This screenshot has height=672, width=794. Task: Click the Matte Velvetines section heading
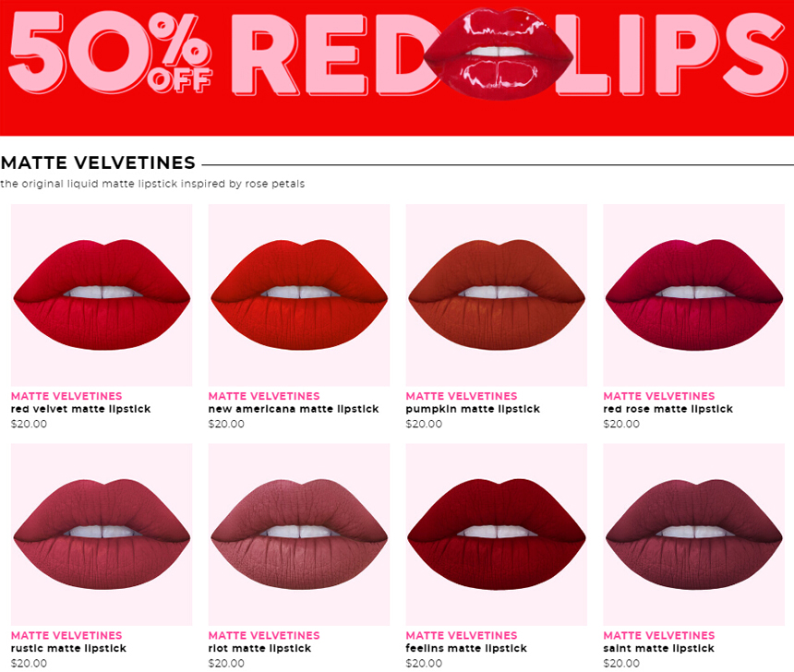pyautogui.click(x=98, y=162)
